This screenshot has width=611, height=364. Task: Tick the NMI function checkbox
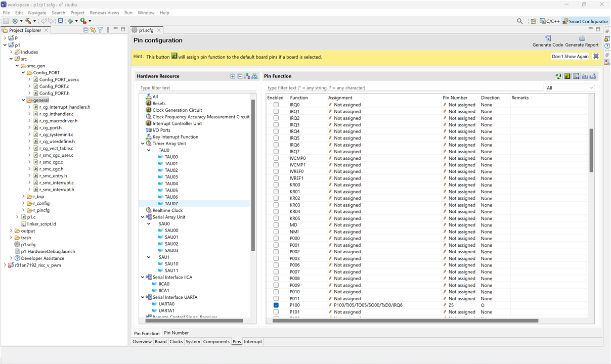click(x=276, y=232)
